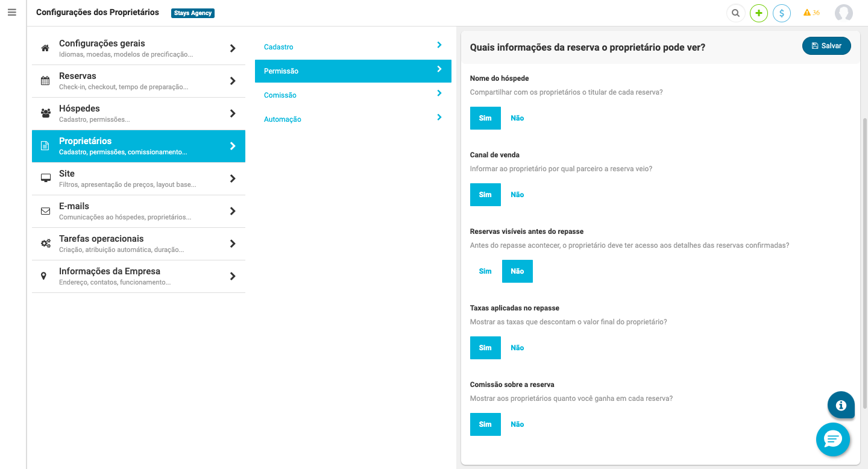The height and width of the screenshot is (469, 868).
Task: Click the vertical scrollbar on right panel
Action: (x=865, y=264)
